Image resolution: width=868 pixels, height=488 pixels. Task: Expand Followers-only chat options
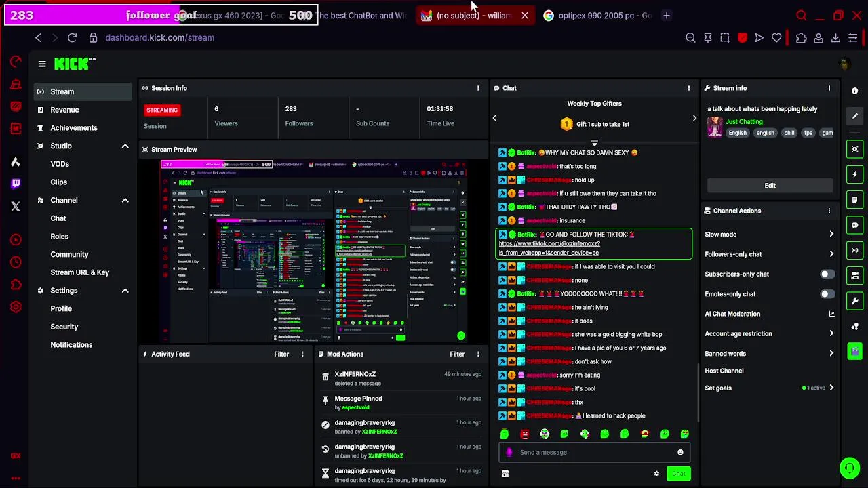(831, 254)
